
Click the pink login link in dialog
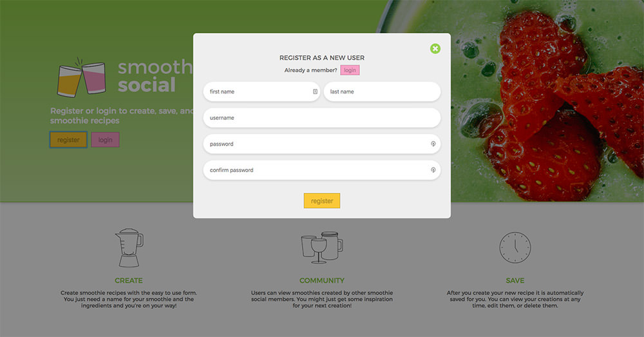point(350,70)
